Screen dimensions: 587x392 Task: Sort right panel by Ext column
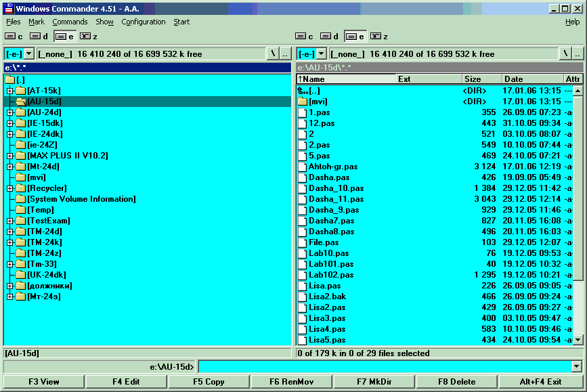[429, 79]
